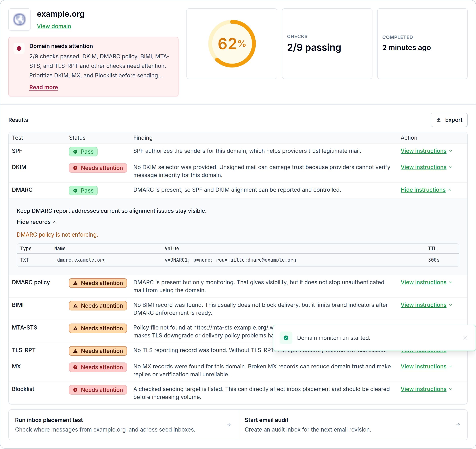Expand View instructions for BIMI row
476x449 pixels.
(426, 305)
